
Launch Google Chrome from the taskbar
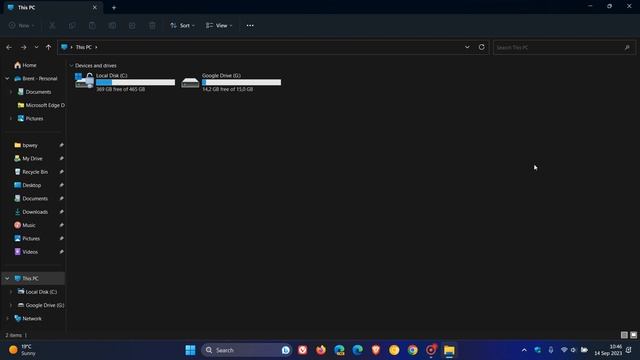[413, 350]
